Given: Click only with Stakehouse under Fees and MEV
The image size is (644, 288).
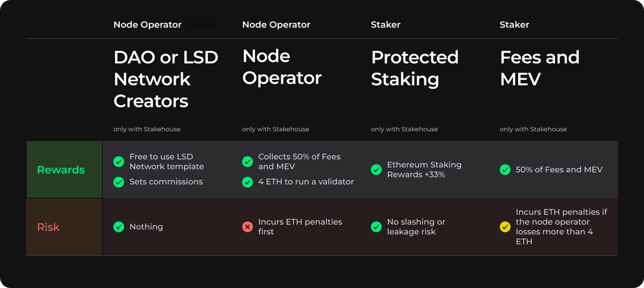Looking at the screenshot, I should pyautogui.click(x=533, y=129).
